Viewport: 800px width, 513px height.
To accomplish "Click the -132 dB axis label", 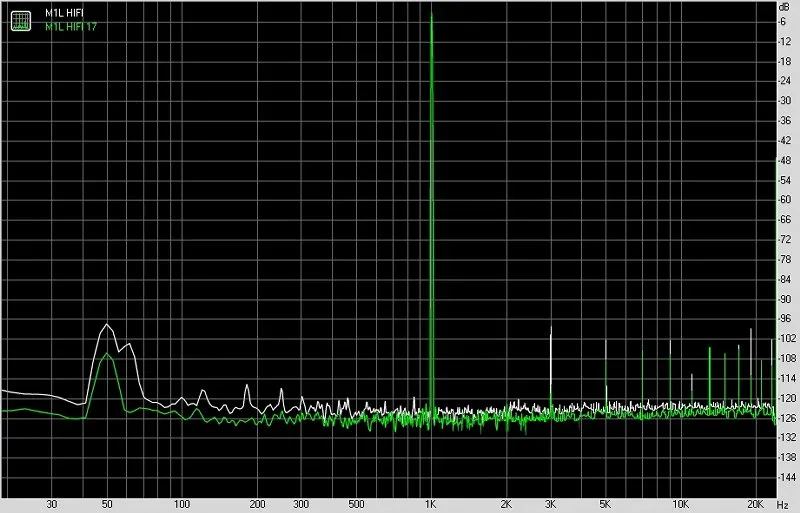I will click(x=786, y=437).
